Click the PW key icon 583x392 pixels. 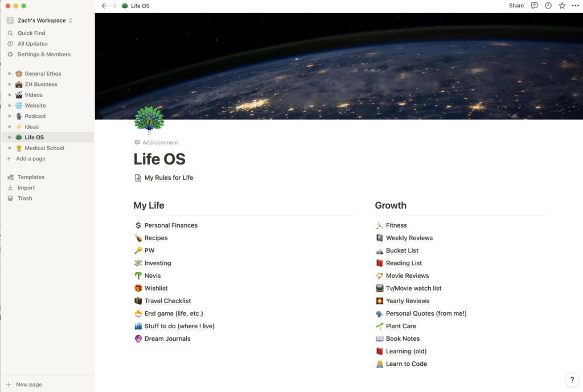tap(138, 250)
